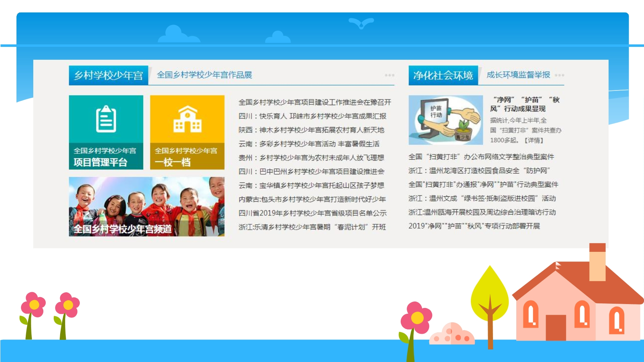Open article 全国“扫黄打非”办公布网络文学整治典型案件
Viewport: 644px width, 362px height.
[x=481, y=157]
